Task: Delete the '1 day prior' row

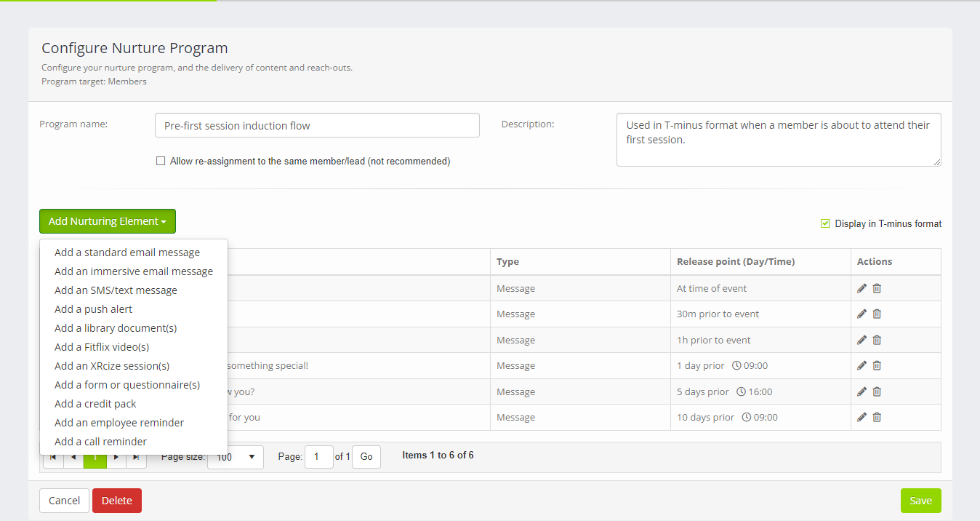Action: pyautogui.click(x=877, y=365)
